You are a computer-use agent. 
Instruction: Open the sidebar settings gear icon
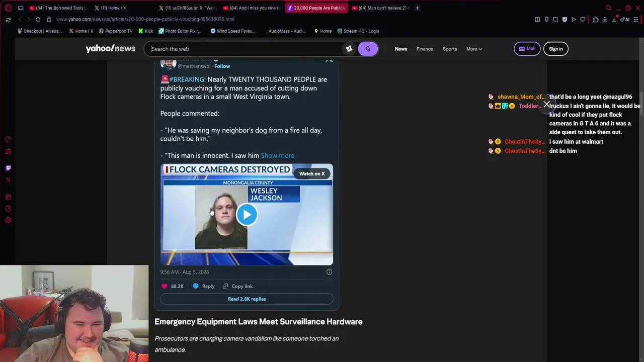[x=8, y=220]
